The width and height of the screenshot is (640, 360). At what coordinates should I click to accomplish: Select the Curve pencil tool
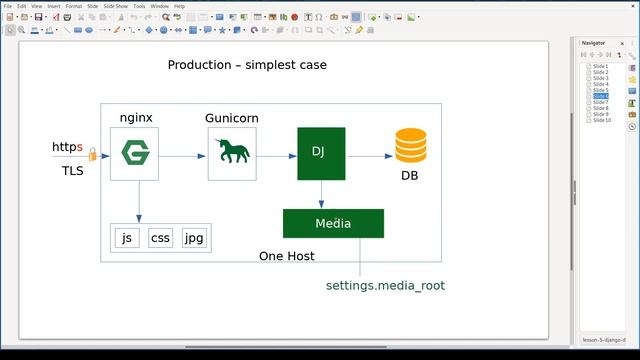(117, 30)
